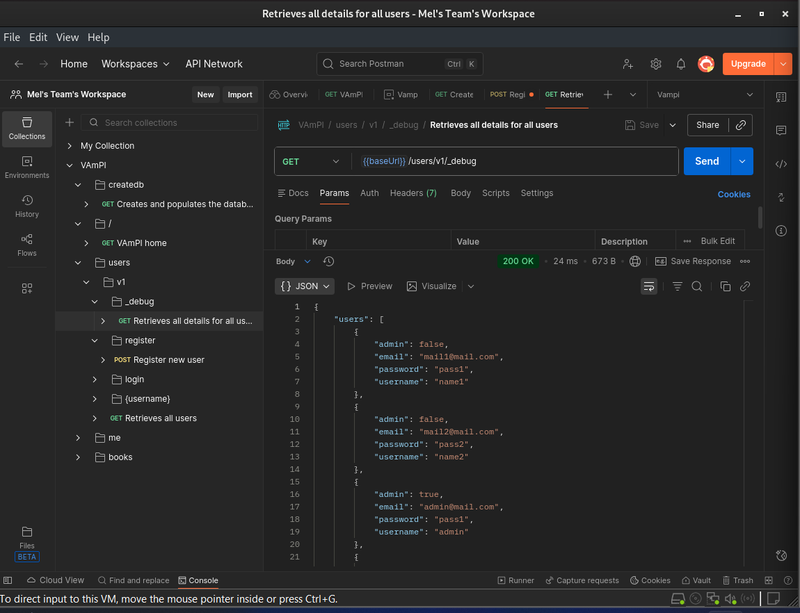Open the Cookies link
Viewport: 800px width, 613px height.
click(x=733, y=194)
